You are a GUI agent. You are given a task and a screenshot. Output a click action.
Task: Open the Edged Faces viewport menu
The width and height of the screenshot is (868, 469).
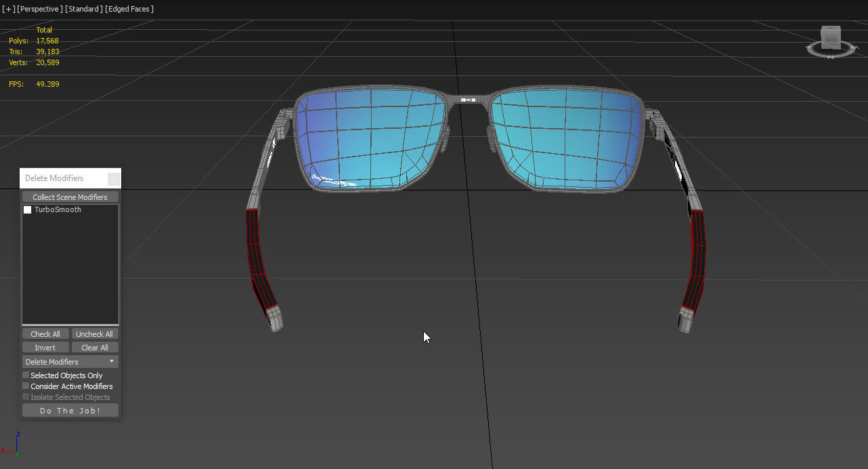[x=129, y=9]
